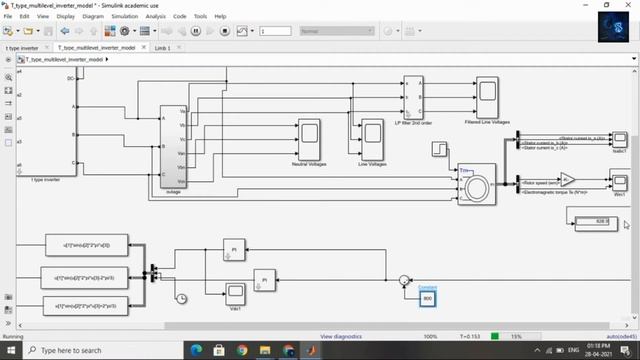The image size is (640, 360).
Task: Go back with the blue Back arrow
Action: pyautogui.click(x=64, y=31)
